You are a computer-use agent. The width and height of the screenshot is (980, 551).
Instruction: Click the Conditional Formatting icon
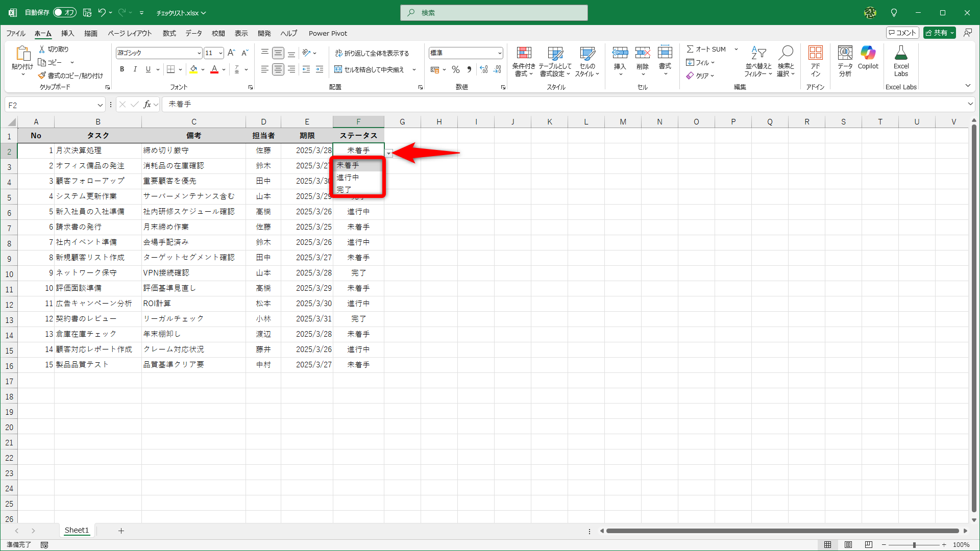524,60
